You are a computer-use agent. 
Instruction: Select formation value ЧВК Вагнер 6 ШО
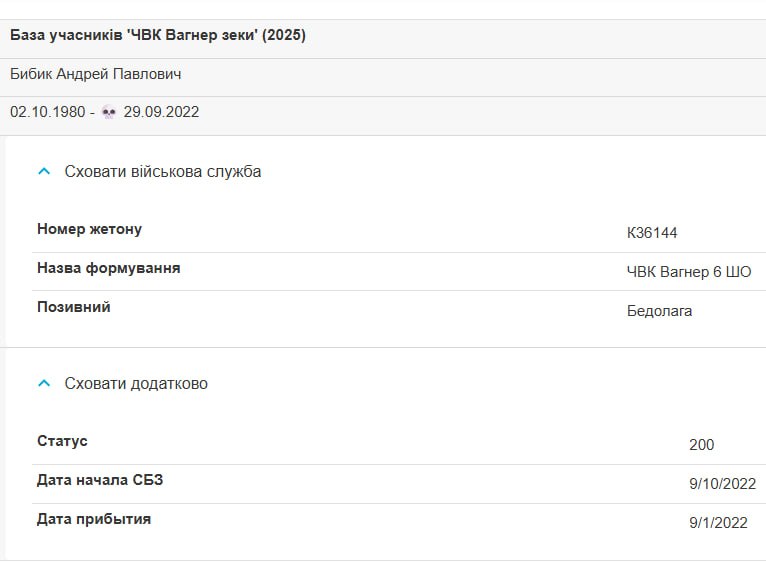[689, 272]
